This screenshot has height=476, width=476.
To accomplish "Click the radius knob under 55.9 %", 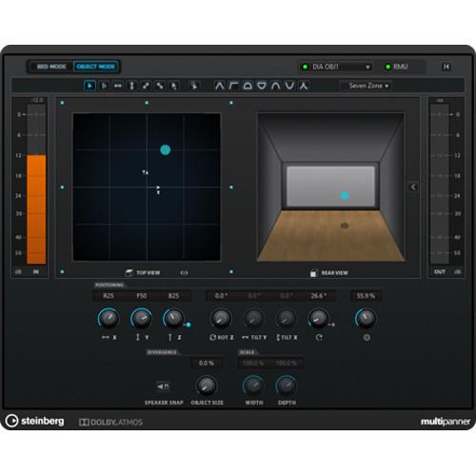I will coord(366,318).
